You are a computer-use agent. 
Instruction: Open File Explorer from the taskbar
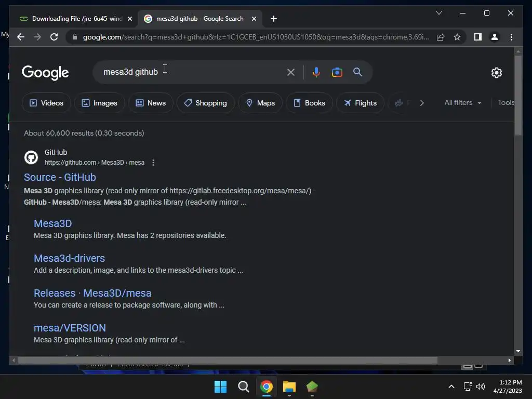[x=289, y=387]
